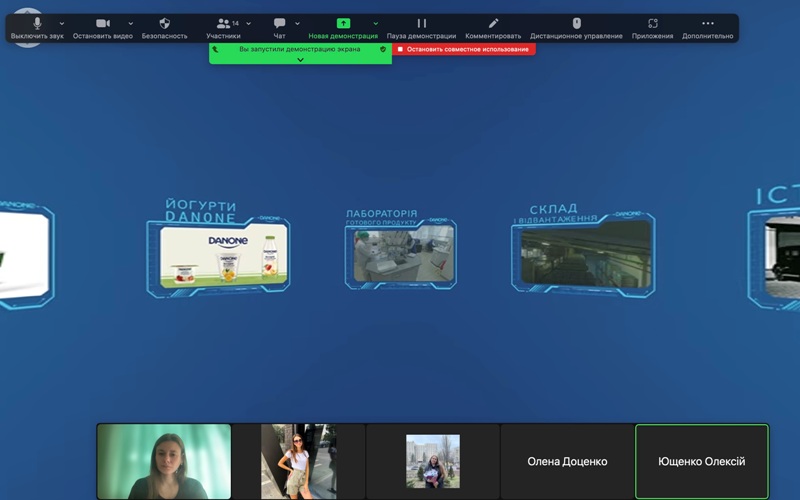Click Вы запустили демонстрацию экрана status text
Viewport: 800px width, 500px height.
[299, 49]
